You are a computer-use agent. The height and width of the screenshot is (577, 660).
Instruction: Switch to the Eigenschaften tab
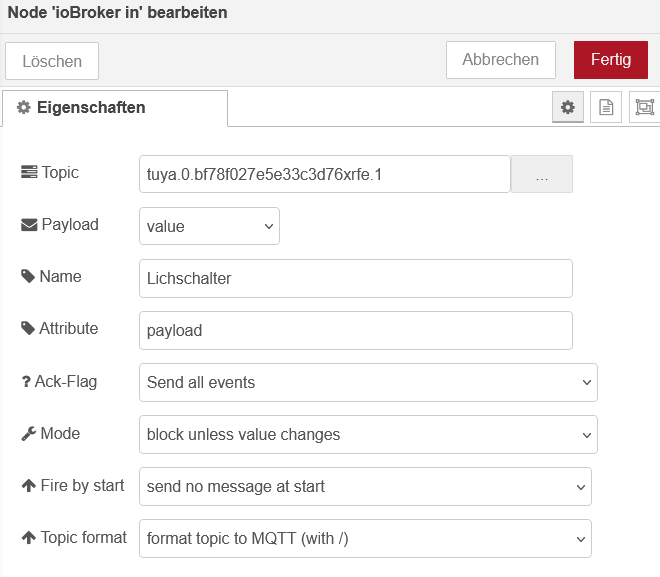pyautogui.click(x=114, y=108)
